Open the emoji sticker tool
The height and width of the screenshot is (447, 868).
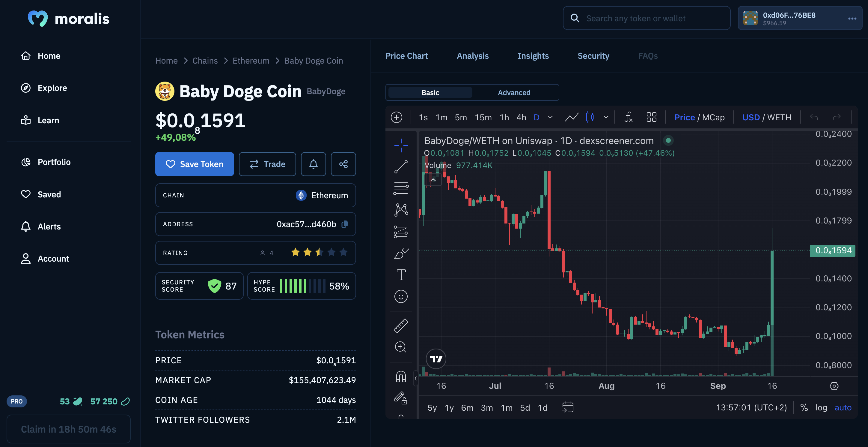[x=401, y=296]
